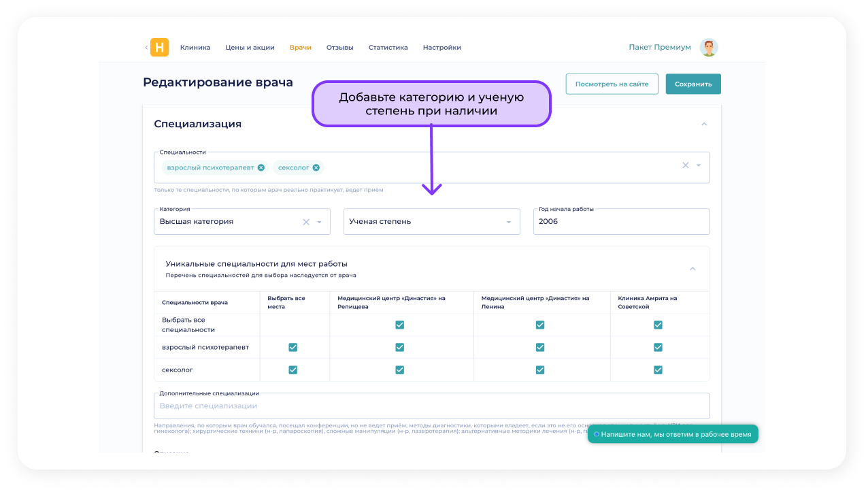Click the Посмотреть на сайте button
This screenshot has width=868, height=492.
pyautogui.click(x=612, y=84)
